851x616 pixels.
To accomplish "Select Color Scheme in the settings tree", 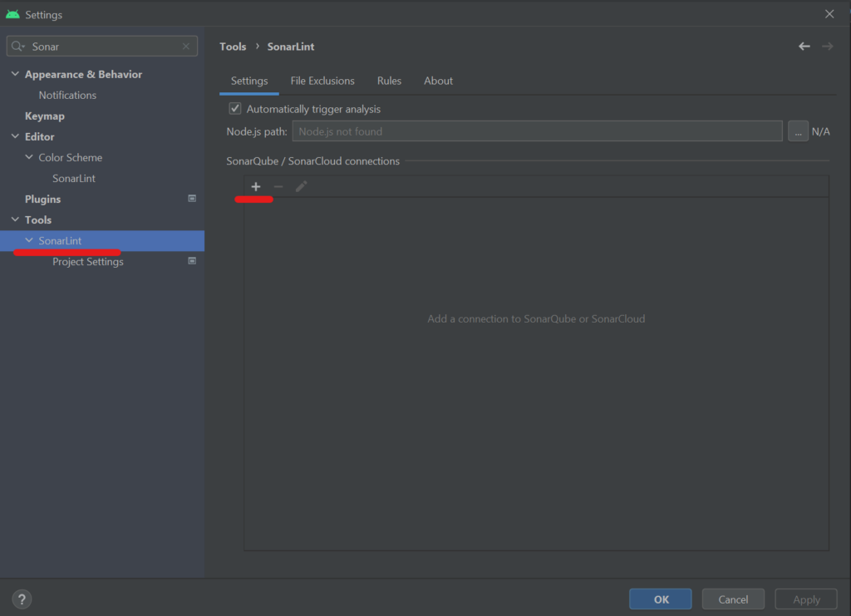I will (x=71, y=157).
